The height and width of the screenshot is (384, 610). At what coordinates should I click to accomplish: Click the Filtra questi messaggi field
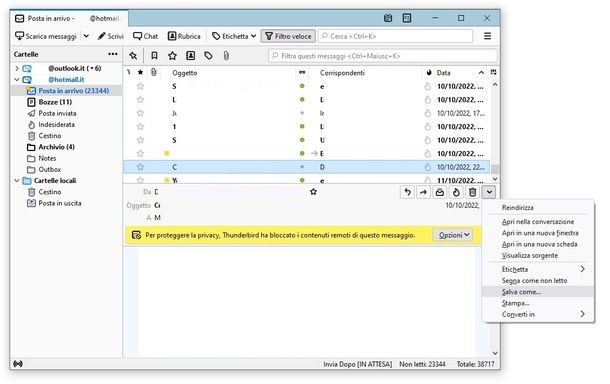[x=383, y=56]
